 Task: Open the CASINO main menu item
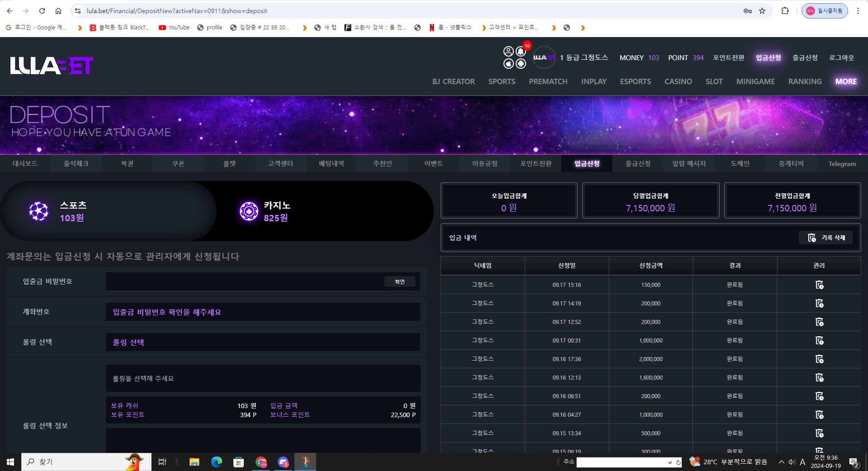coord(678,81)
